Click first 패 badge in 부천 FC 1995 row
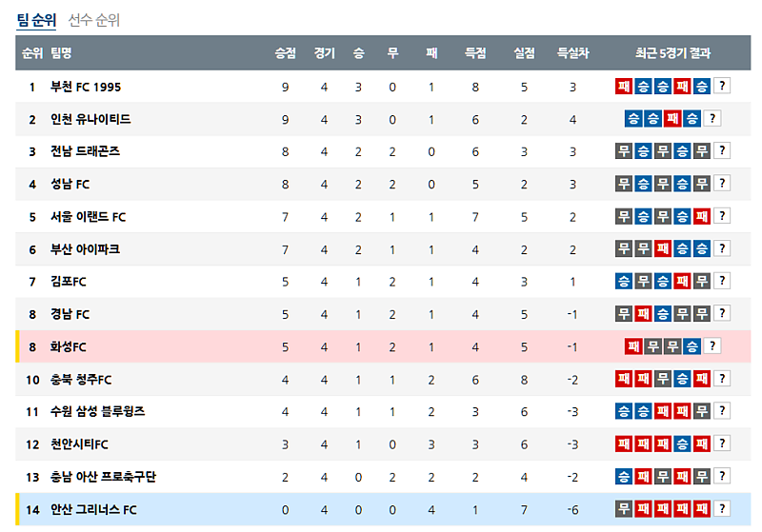The image size is (762, 532). pyautogui.click(x=624, y=87)
